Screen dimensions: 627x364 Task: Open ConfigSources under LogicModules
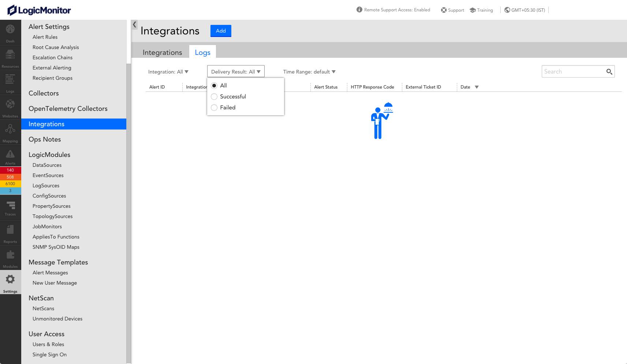pos(49,196)
